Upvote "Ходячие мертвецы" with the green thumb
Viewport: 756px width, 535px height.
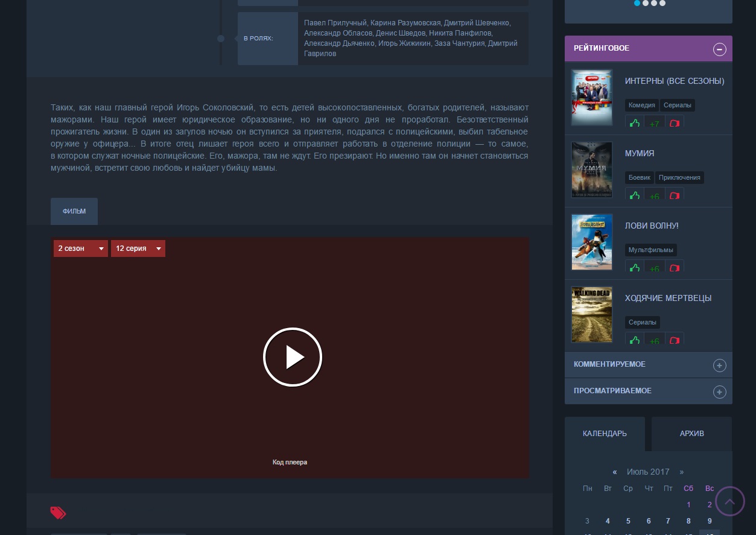[x=635, y=340]
